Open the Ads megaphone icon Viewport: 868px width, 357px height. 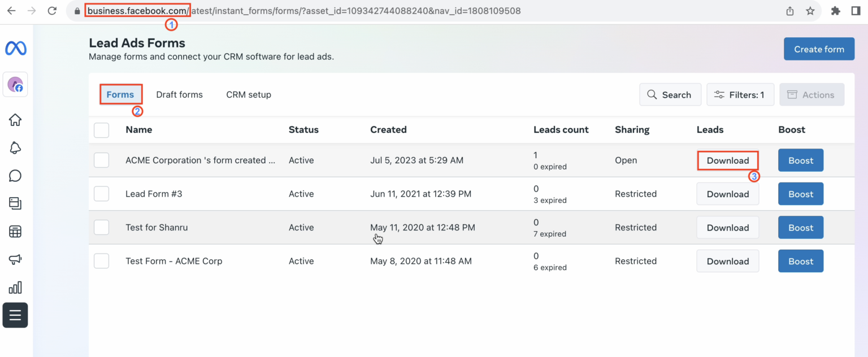pos(15,259)
